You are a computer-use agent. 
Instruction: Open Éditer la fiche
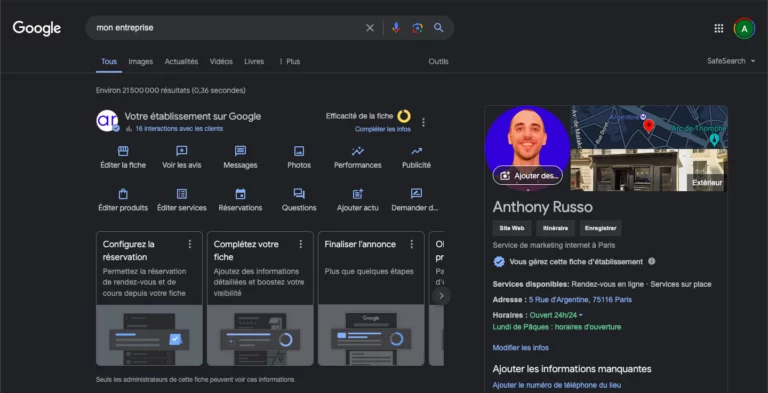(x=123, y=158)
